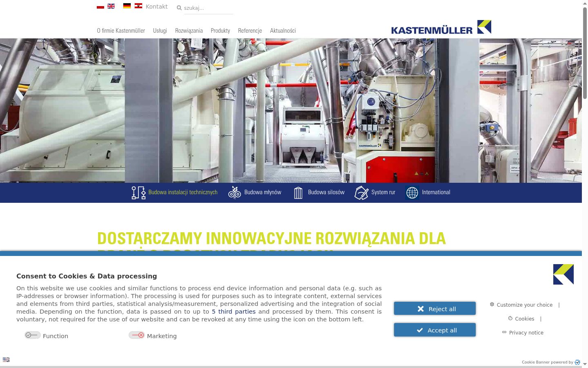Click the Budowa młynów grain icon
The width and height of the screenshot is (588, 368).
tap(234, 193)
